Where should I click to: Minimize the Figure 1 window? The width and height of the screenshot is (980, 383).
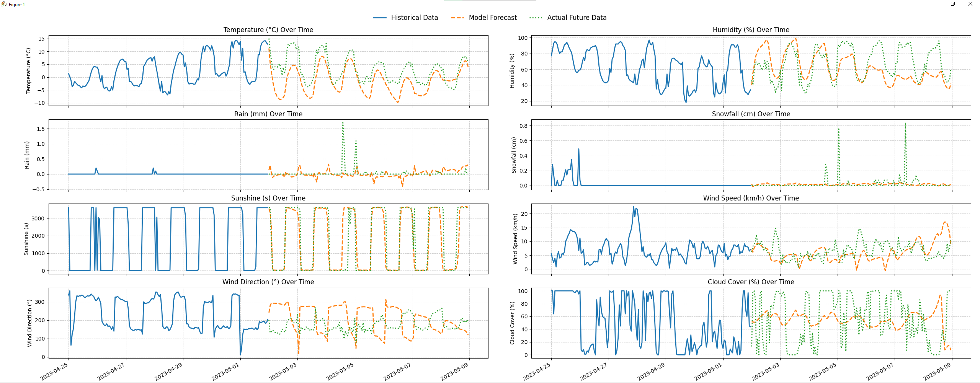935,4
